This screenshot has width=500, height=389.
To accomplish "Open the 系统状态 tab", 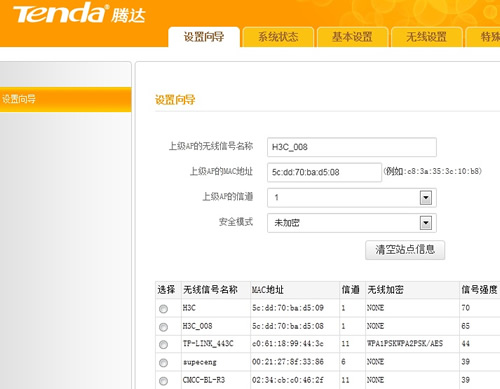I will pyautogui.click(x=278, y=37).
